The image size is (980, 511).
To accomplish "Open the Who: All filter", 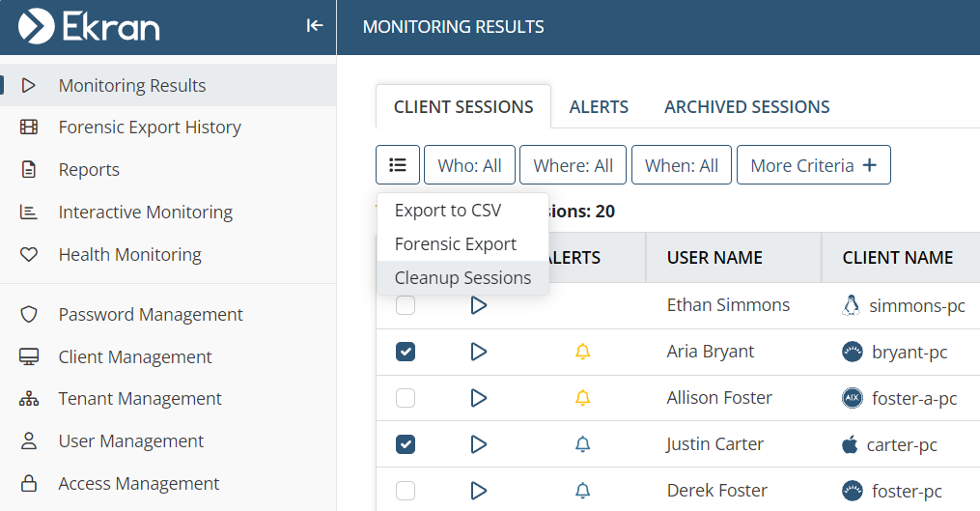I will click(x=469, y=165).
